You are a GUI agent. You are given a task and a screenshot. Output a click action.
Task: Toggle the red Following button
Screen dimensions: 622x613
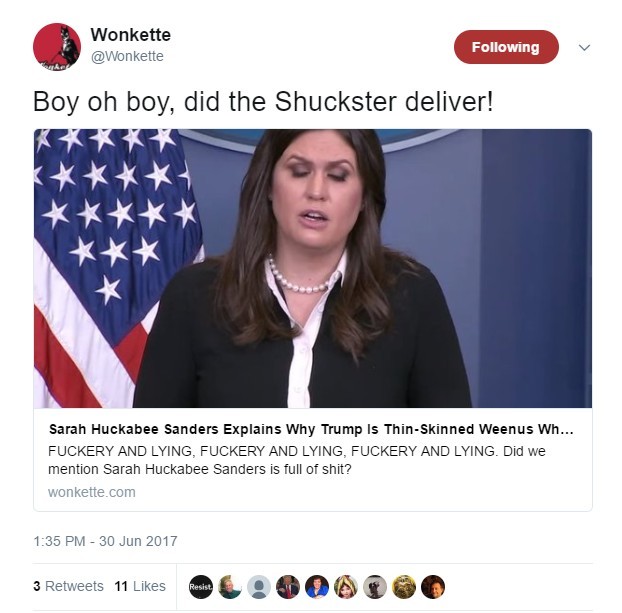point(506,47)
